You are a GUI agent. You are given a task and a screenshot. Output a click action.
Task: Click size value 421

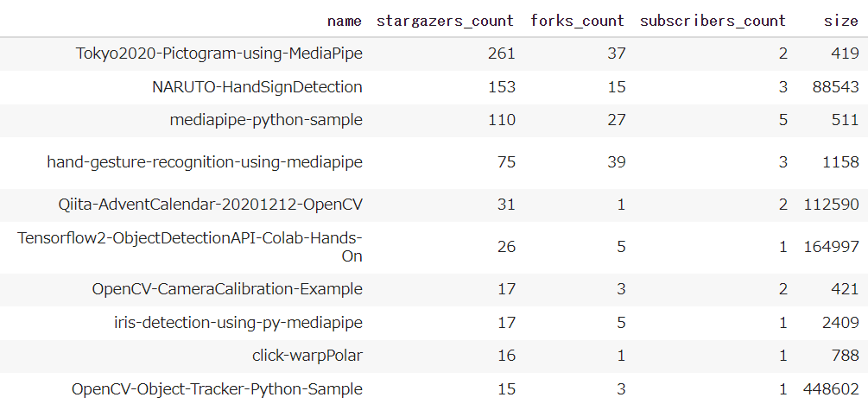click(x=845, y=289)
